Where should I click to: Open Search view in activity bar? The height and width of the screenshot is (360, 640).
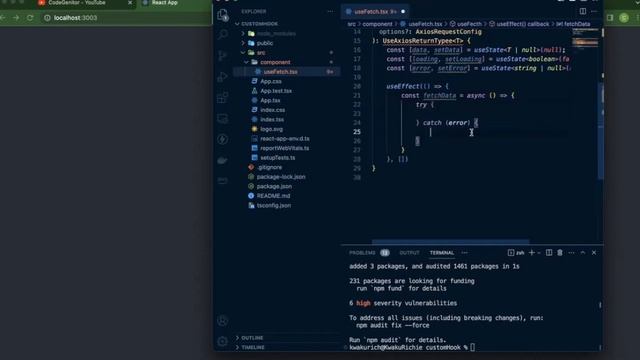222,34
